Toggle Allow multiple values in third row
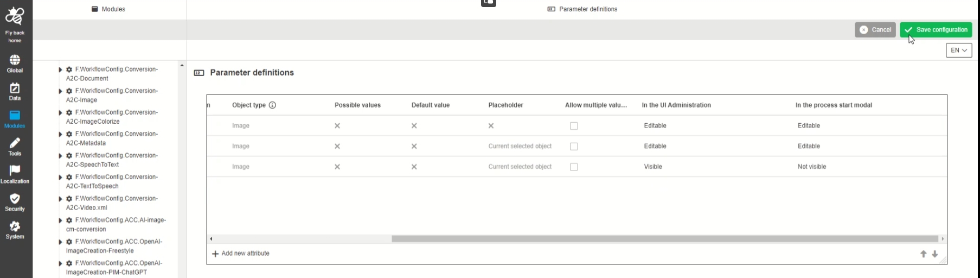The height and width of the screenshot is (278, 980). click(574, 167)
